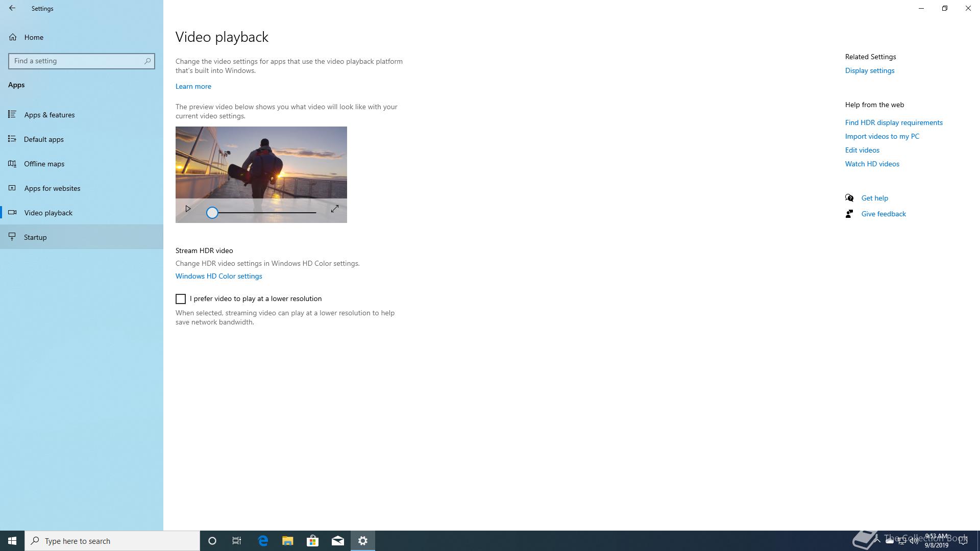Open Task View on taskbar
Viewport: 980px width, 551px height.
(x=237, y=541)
